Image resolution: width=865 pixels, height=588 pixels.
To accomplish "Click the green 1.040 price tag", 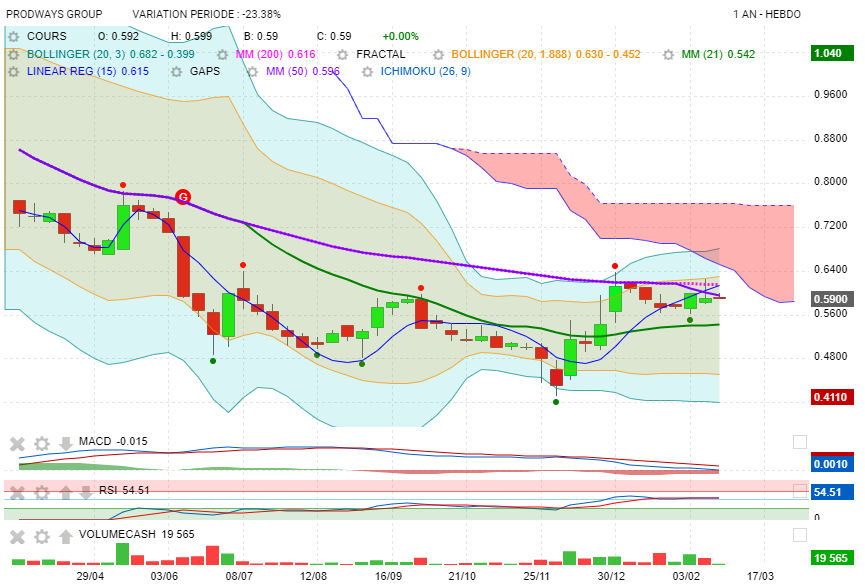I will 832,54.
